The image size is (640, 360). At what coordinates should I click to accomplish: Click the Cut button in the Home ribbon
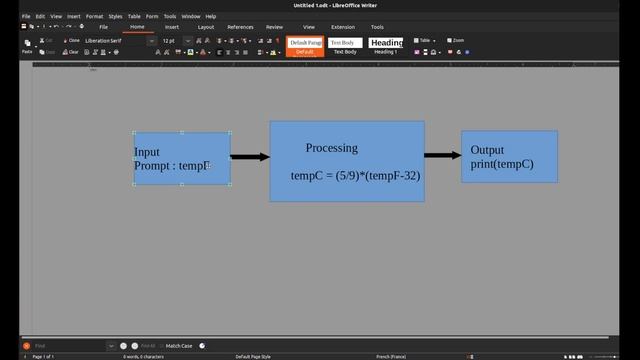[46, 40]
